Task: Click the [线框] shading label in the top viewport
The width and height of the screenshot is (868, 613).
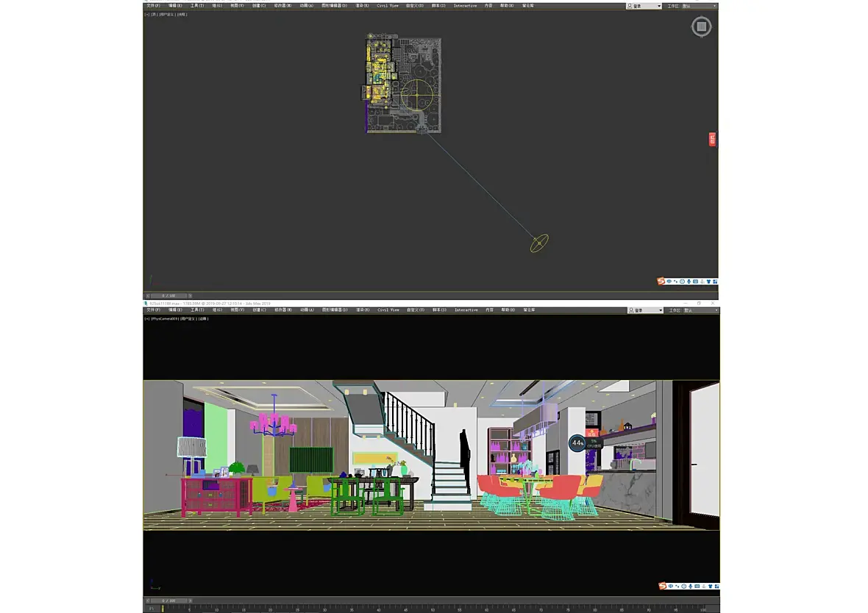Action: coord(182,15)
